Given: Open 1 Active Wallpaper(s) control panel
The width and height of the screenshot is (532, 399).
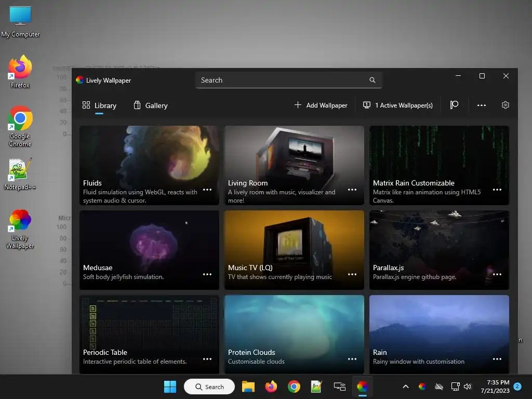Looking at the screenshot, I should pos(397,105).
